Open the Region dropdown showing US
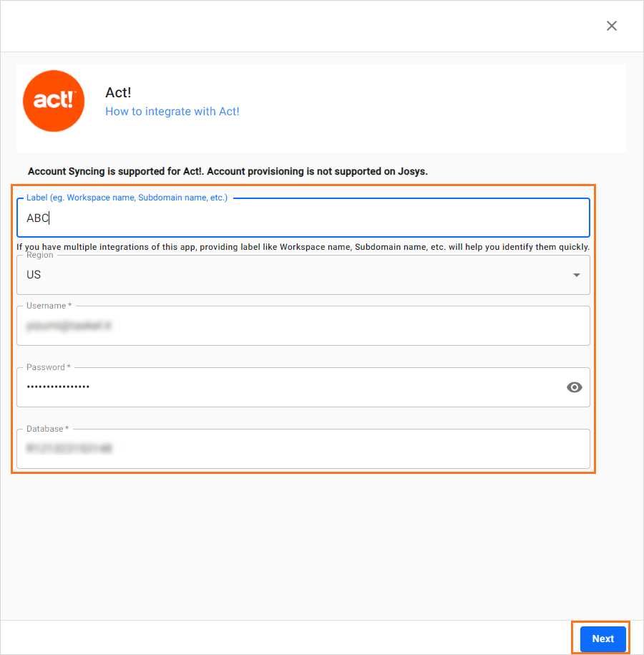The width and height of the screenshot is (644, 655). (x=303, y=275)
